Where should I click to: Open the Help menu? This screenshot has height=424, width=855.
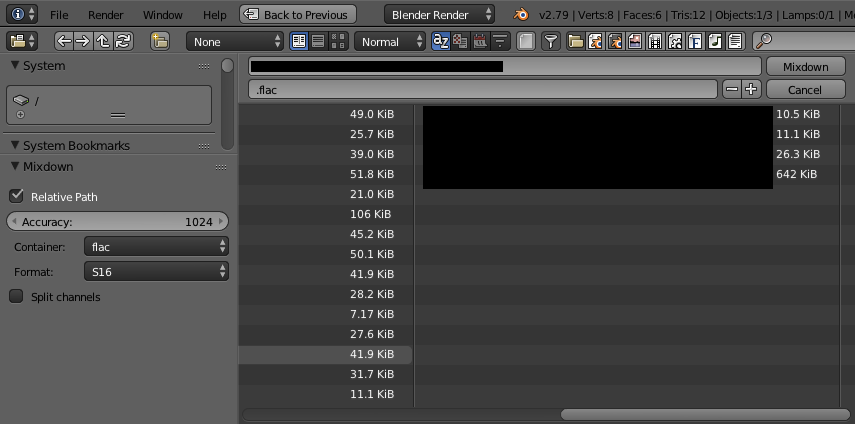coord(214,15)
